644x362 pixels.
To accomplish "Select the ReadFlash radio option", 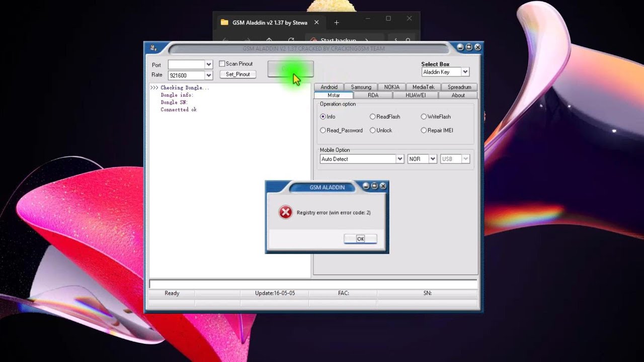I will pos(373,117).
